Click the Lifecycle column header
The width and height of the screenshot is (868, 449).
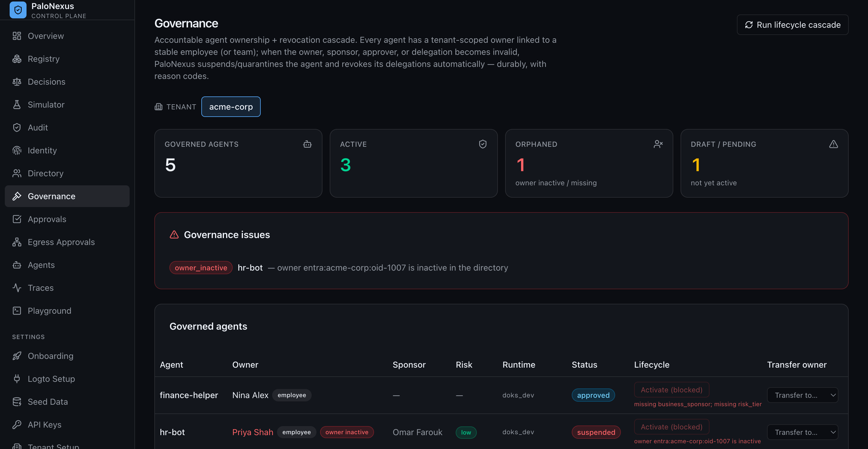click(x=651, y=364)
